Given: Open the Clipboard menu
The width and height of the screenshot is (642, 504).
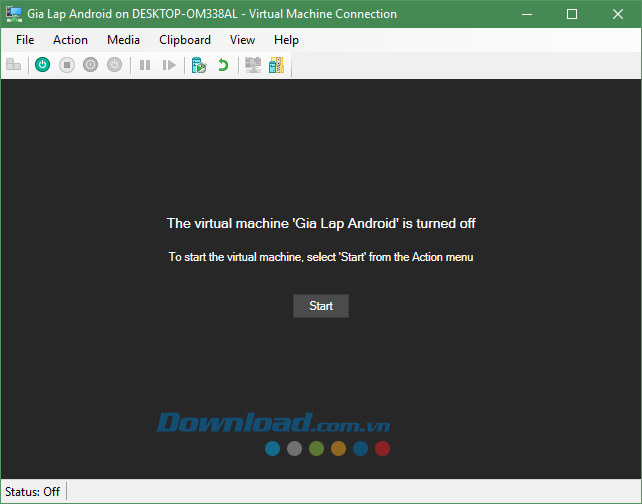Looking at the screenshot, I should (x=185, y=40).
